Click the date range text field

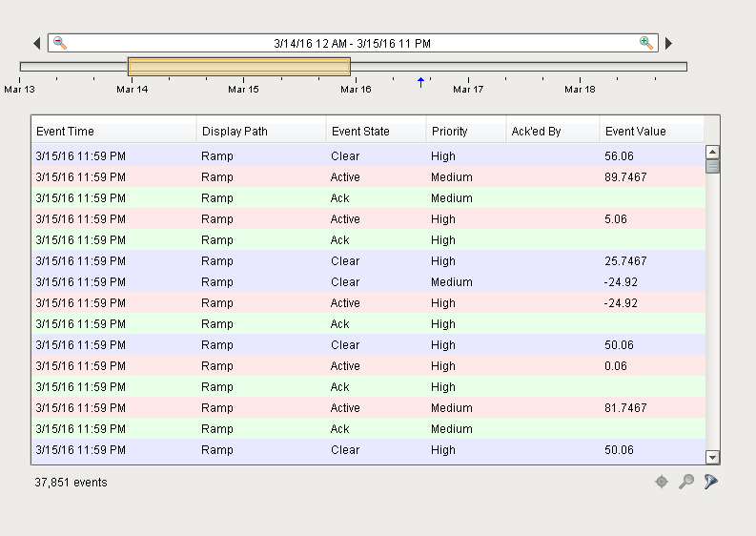pos(353,44)
